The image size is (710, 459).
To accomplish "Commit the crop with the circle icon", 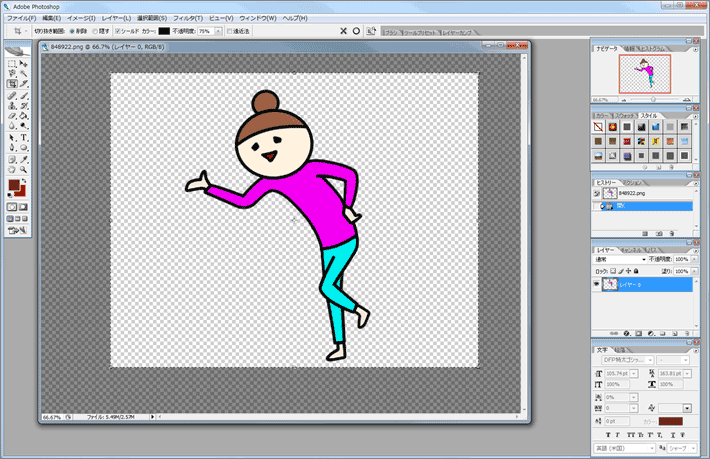I will coord(356,31).
